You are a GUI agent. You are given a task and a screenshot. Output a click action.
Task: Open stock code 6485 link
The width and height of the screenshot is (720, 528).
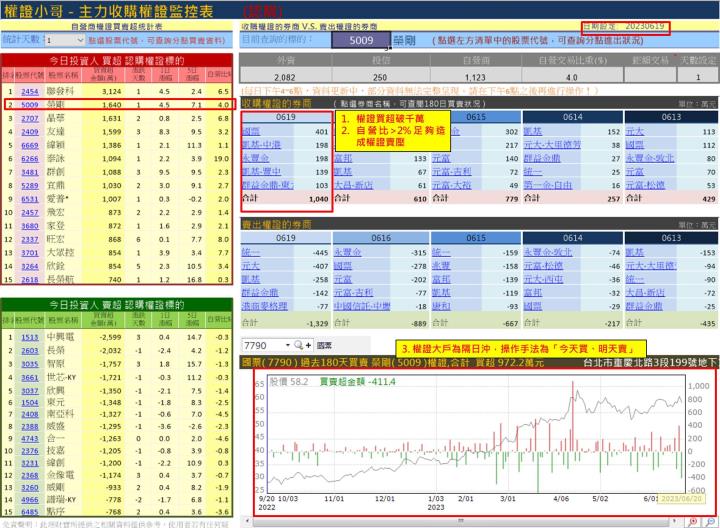pos(29,511)
